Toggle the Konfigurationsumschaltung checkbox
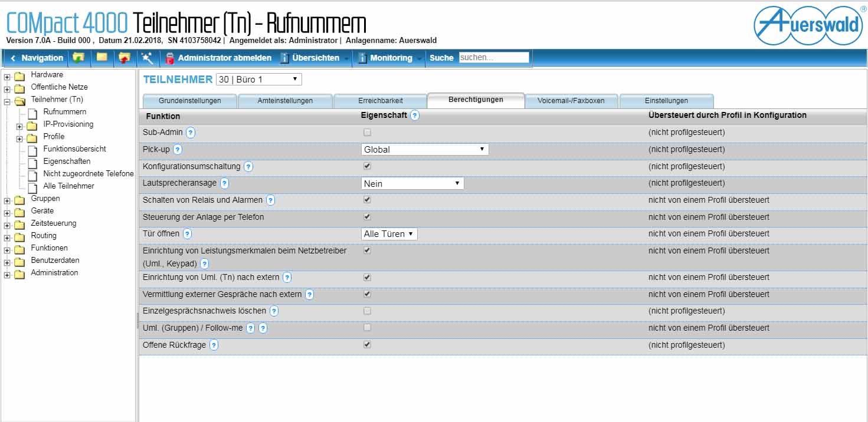 367,166
